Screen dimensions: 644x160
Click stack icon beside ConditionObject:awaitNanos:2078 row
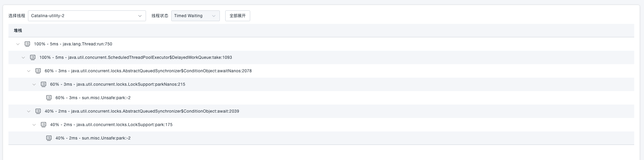point(38,71)
